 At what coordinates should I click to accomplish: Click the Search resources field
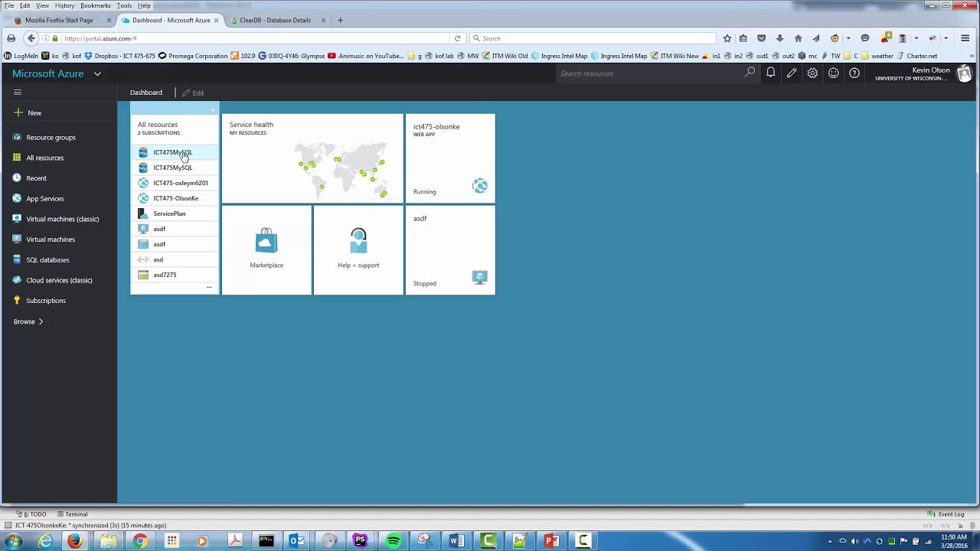click(x=648, y=73)
